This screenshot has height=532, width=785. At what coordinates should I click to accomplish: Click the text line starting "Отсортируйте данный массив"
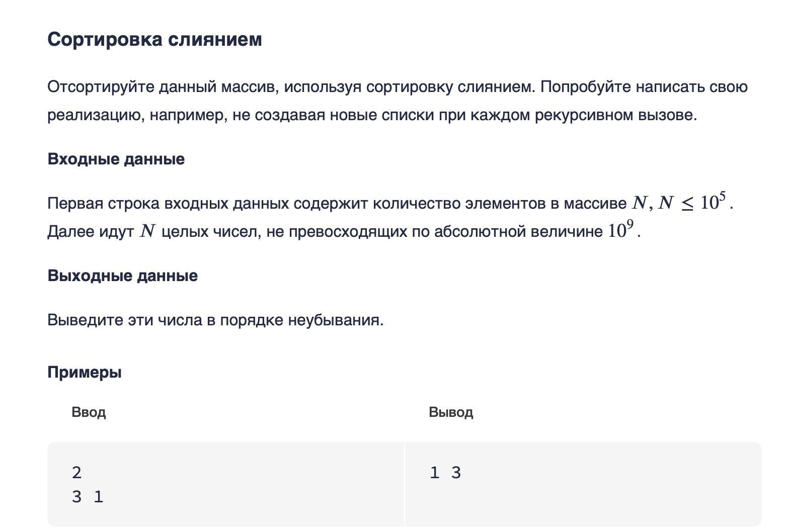point(398,87)
